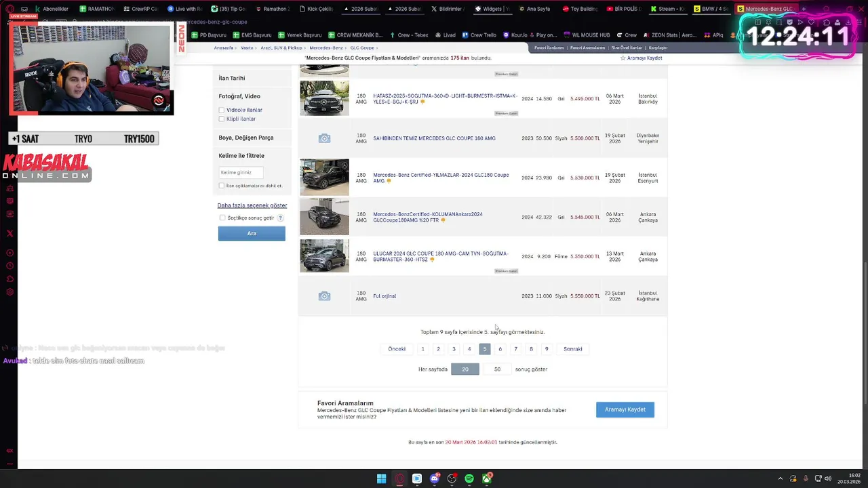Viewport: 868px width, 488px height.
Task: Open page 6 of the results
Action: click(x=500, y=349)
